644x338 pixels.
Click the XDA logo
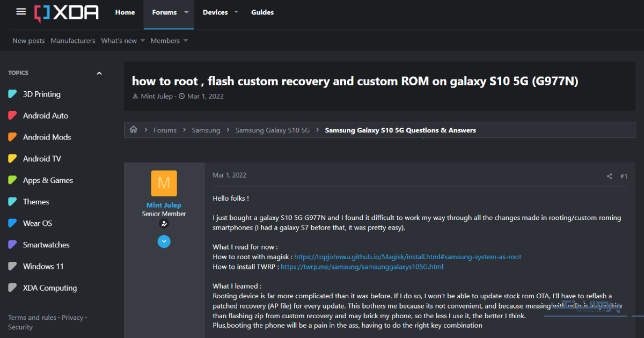point(67,12)
